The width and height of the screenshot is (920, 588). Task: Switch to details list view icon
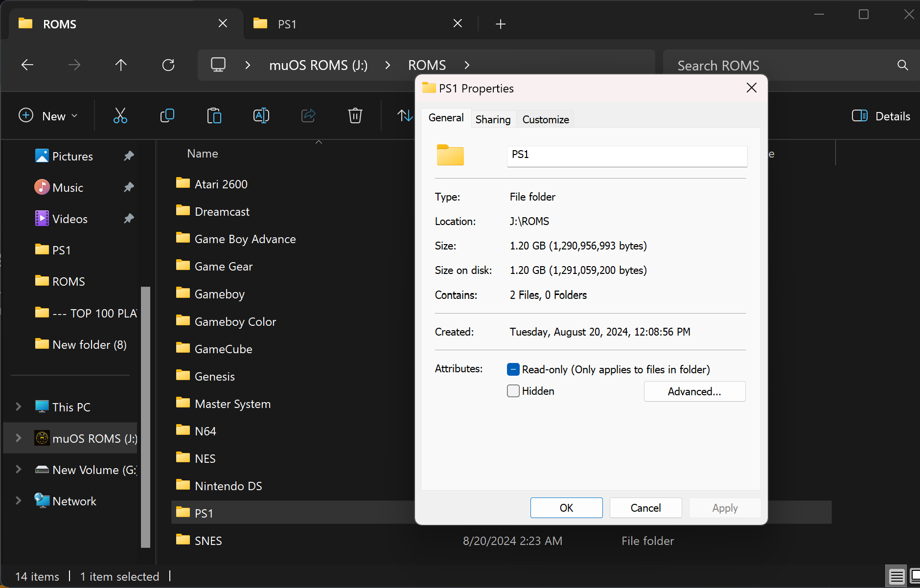(897, 577)
